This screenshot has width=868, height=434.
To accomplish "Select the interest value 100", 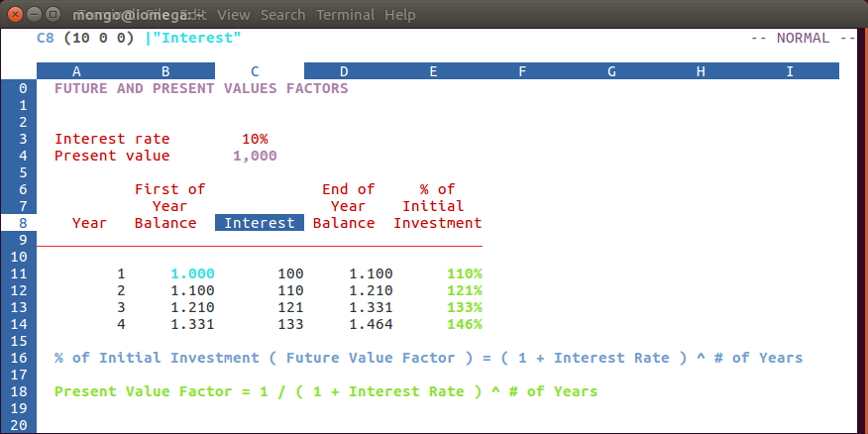I will click(290, 274).
